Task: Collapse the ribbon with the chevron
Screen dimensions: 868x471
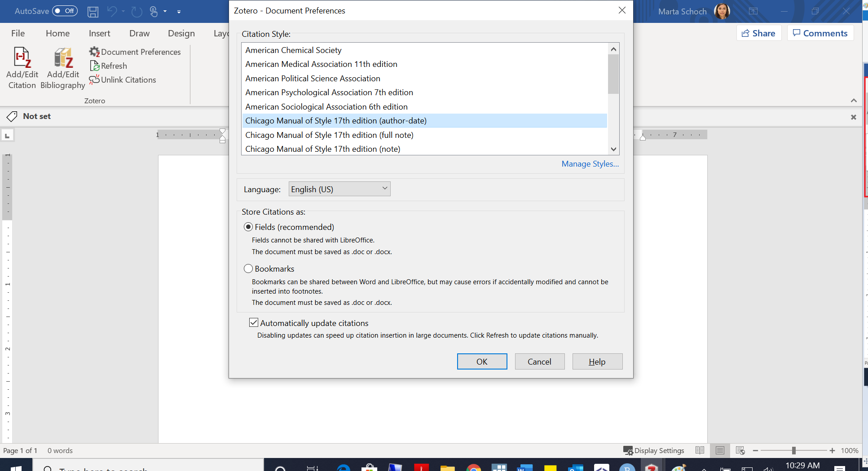Action: coord(854,101)
